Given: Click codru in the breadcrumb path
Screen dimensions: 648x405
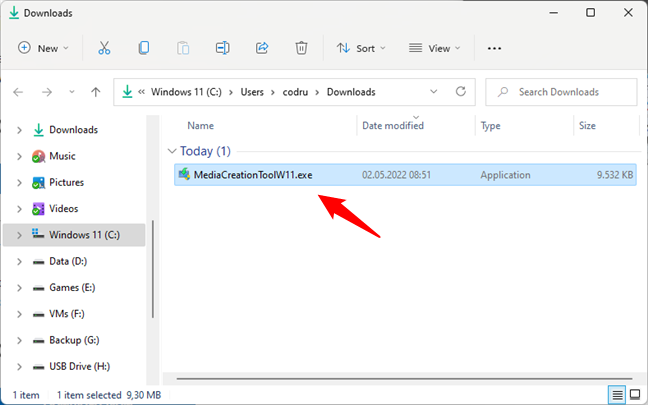Looking at the screenshot, I should click(295, 92).
